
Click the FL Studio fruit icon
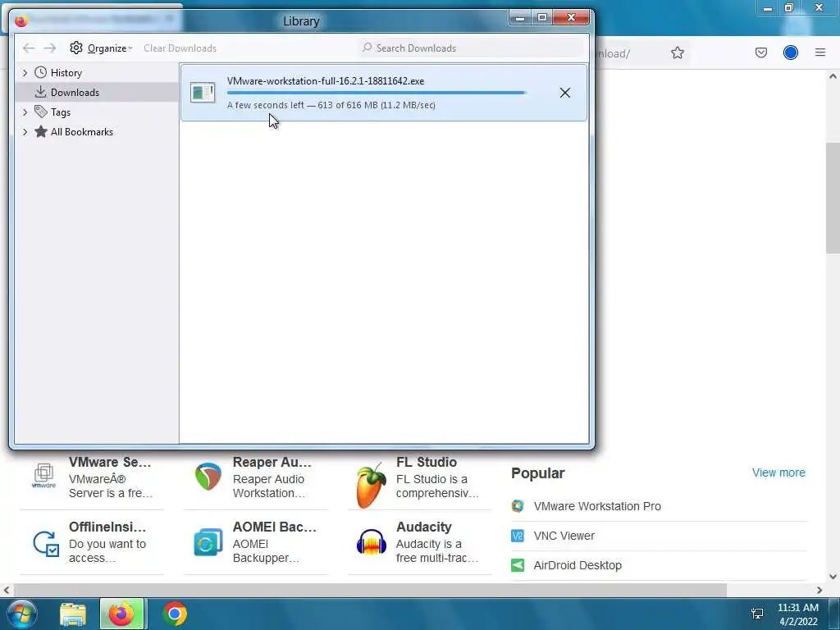coord(371,486)
